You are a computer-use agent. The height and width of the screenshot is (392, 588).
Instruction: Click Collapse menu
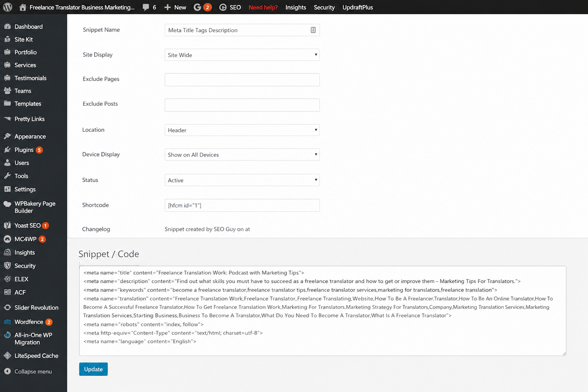33,371
